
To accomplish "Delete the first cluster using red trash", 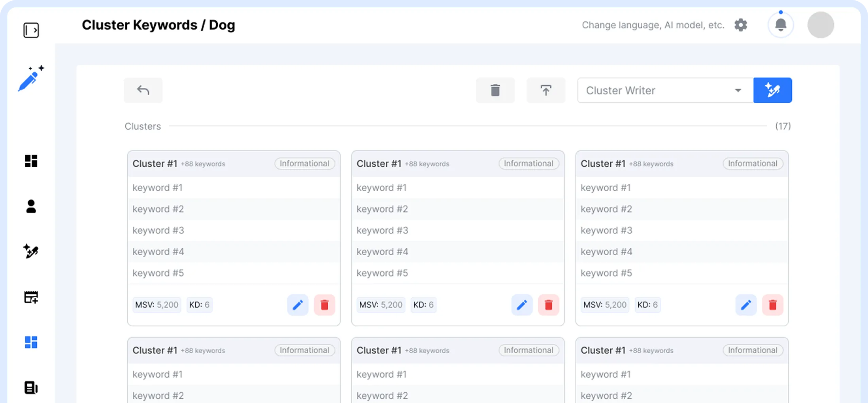I will pyautogui.click(x=325, y=305).
